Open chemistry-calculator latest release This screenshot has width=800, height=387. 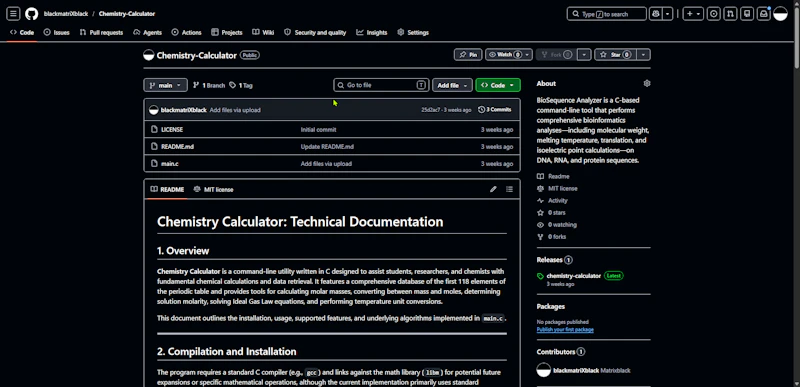tap(573, 276)
